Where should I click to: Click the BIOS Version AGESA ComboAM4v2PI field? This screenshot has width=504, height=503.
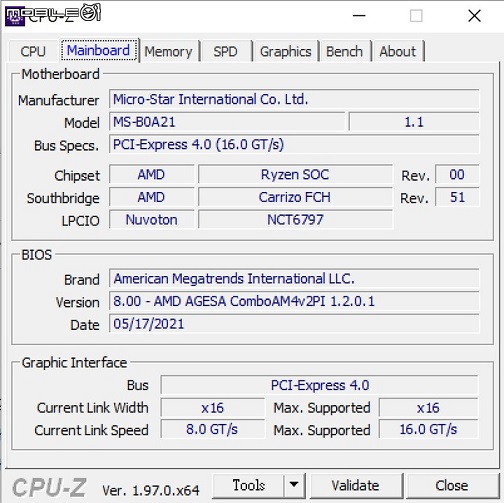tap(294, 301)
